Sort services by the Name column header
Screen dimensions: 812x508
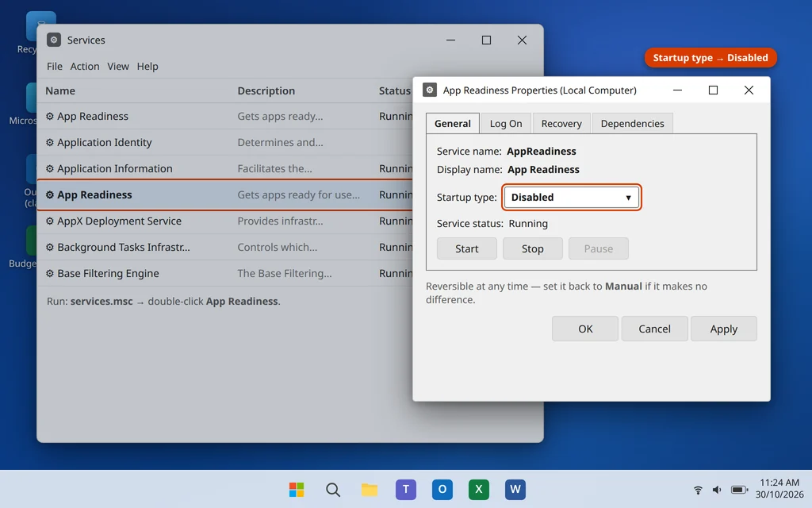pyautogui.click(x=60, y=90)
